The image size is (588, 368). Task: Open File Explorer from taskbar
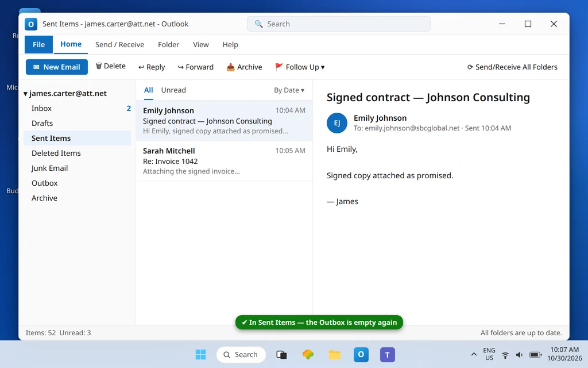click(335, 354)
